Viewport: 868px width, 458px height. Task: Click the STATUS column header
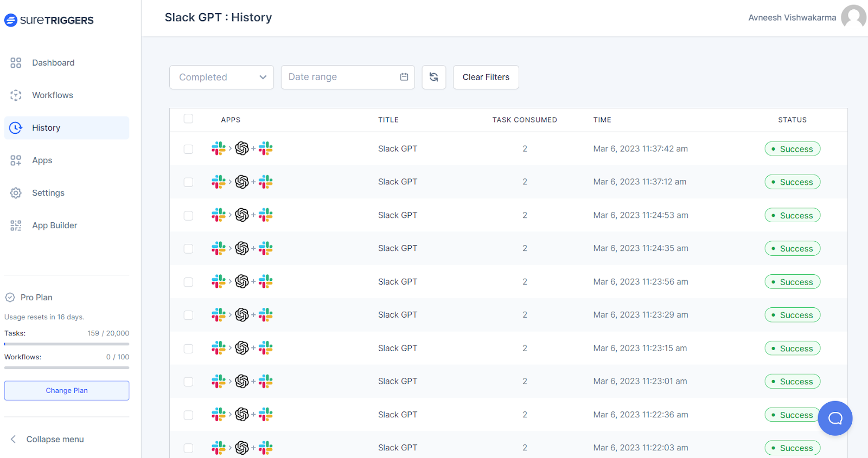coord(793,120)
